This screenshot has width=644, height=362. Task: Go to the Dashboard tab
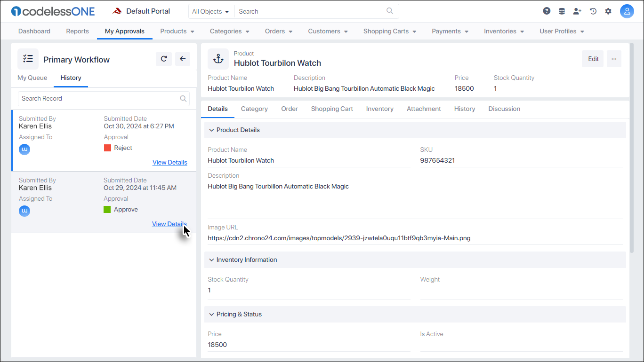(x=34, y=31)
